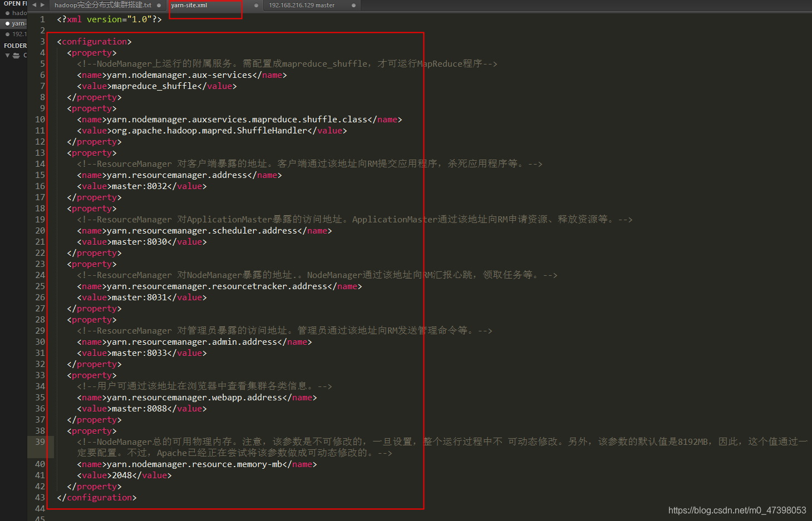Image resolution: width=812 pixels, height=521 pixels.
Task: Click the comment mentioning MapReduce程序
Action: [287, 64]
